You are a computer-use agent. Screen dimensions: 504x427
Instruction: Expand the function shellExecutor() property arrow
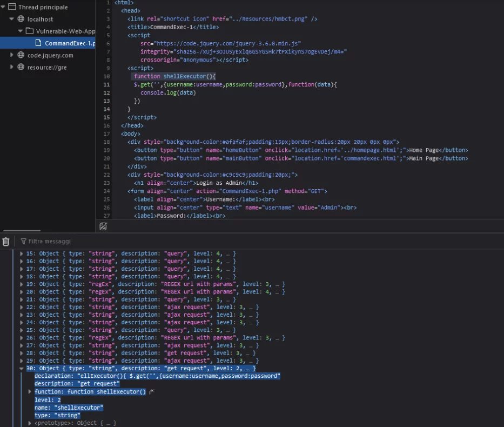30,392
